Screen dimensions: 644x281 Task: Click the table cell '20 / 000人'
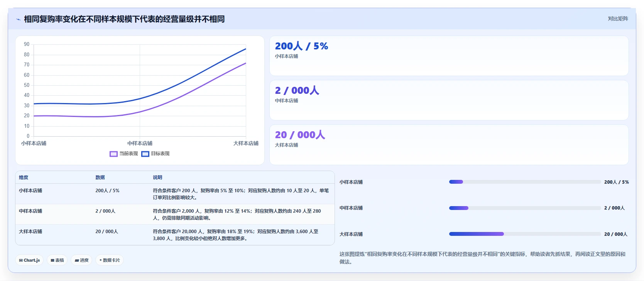(107, 232)
